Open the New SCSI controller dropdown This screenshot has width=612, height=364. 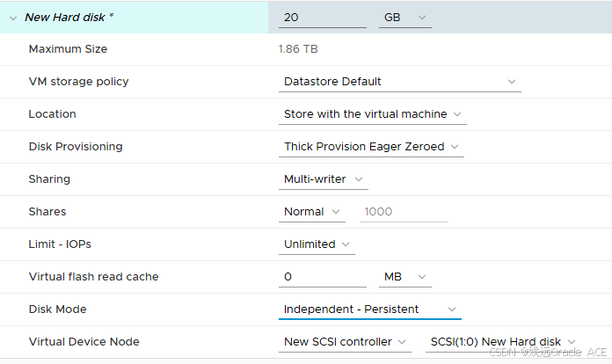pos(345,342)
